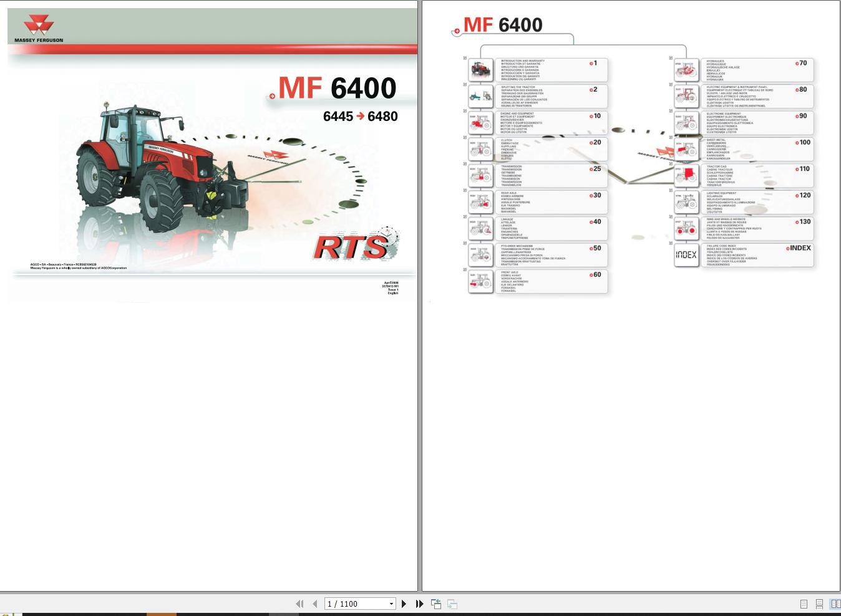Click the MF 6400 heading on the contents page
Viewport: 841px width, 616px height.
click(503, 24)
